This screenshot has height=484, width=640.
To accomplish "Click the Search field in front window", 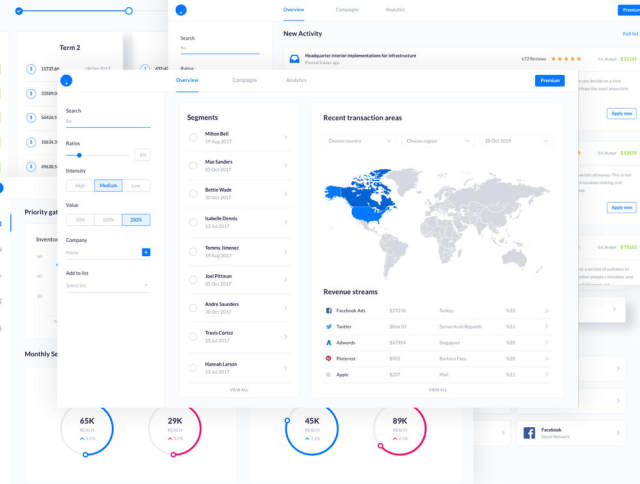I will tap(108, 121).
